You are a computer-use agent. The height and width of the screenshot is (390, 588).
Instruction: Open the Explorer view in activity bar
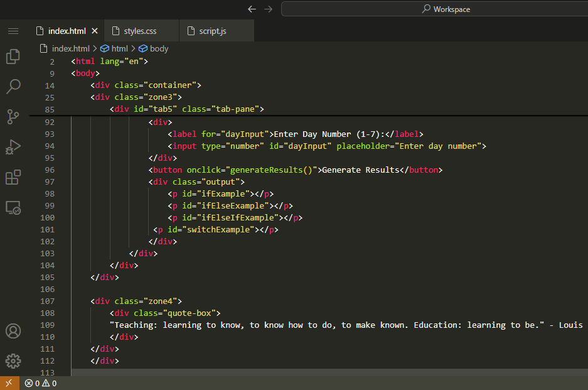tap(13, 57)
